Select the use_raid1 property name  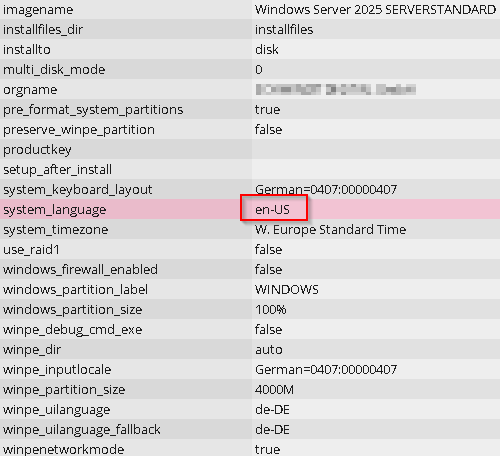click(x=31, y=250)
